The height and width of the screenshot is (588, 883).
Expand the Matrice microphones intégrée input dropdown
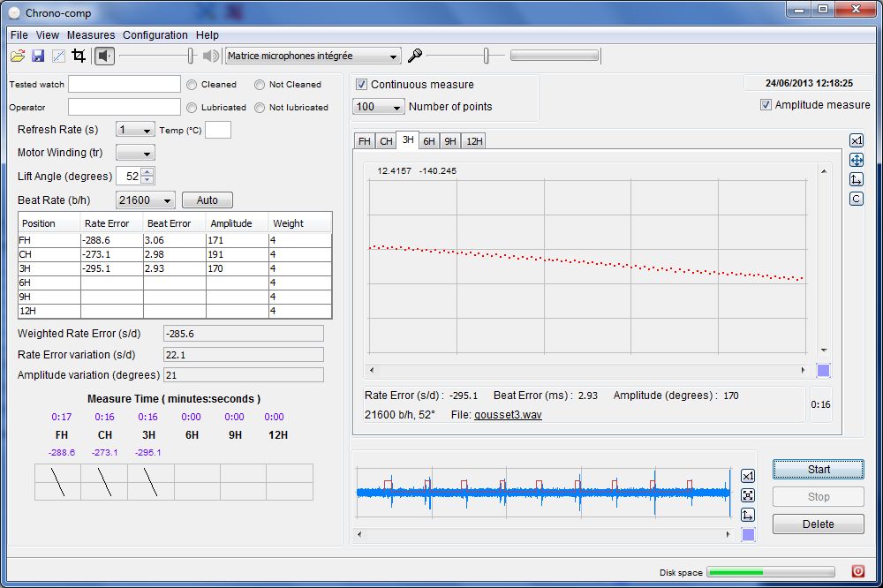coord(313,56)
